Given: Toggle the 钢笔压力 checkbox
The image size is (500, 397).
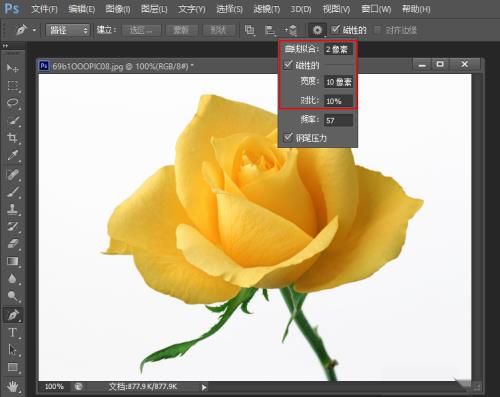Looking at the screenshot, I should click(288, 137).
